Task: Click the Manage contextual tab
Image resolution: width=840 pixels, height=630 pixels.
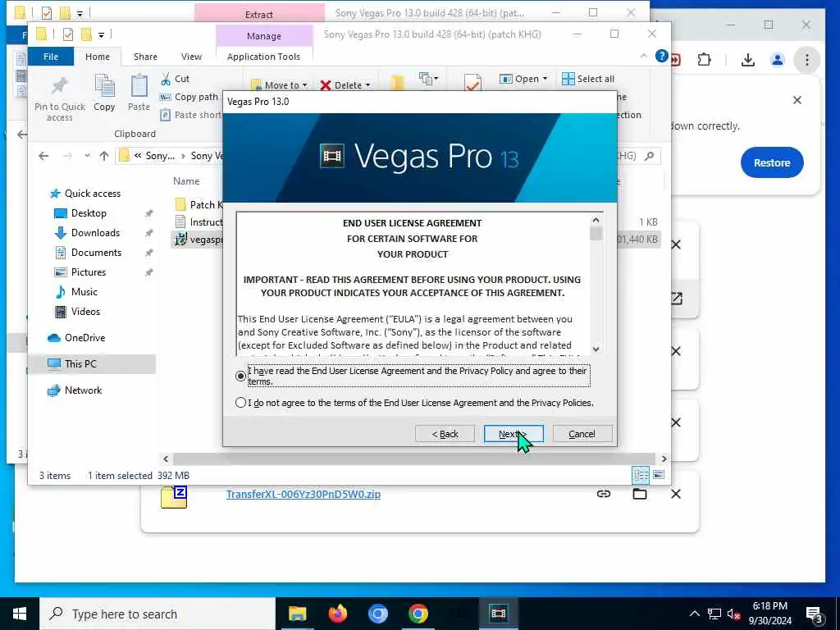Action: [263, 36]
